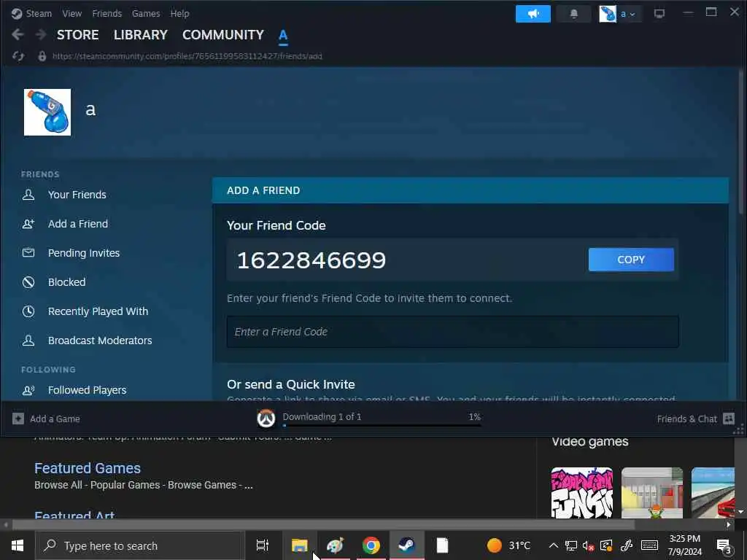Click the Add a Friend plus-person icon
The width and height of the screenshot is (747, 560).
(x=28, y=223)
